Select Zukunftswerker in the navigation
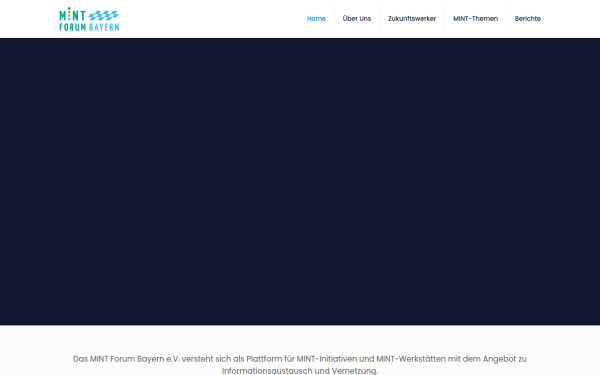600x375 pixels. pos(412,19)
